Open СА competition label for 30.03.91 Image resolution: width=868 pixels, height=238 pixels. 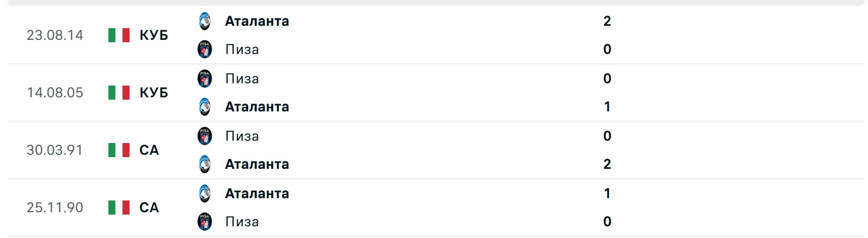(149, 150)
